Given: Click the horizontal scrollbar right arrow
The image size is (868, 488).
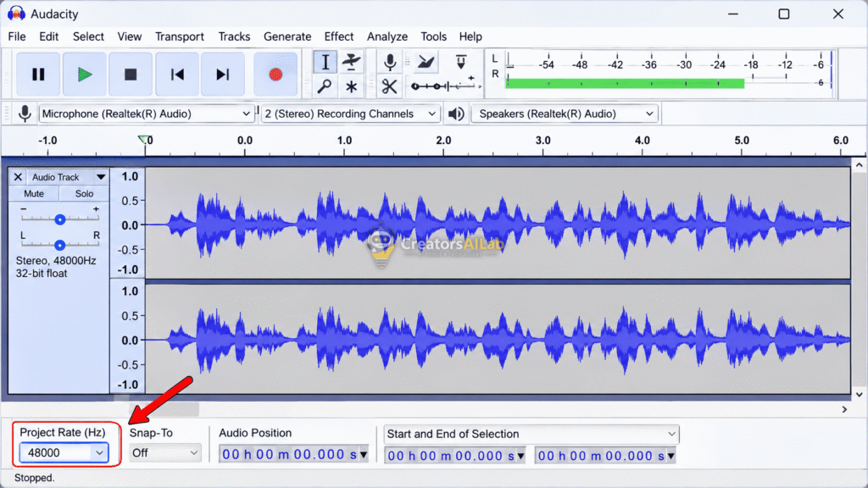Looking at the screenshot, I should (x=844, y=409).
